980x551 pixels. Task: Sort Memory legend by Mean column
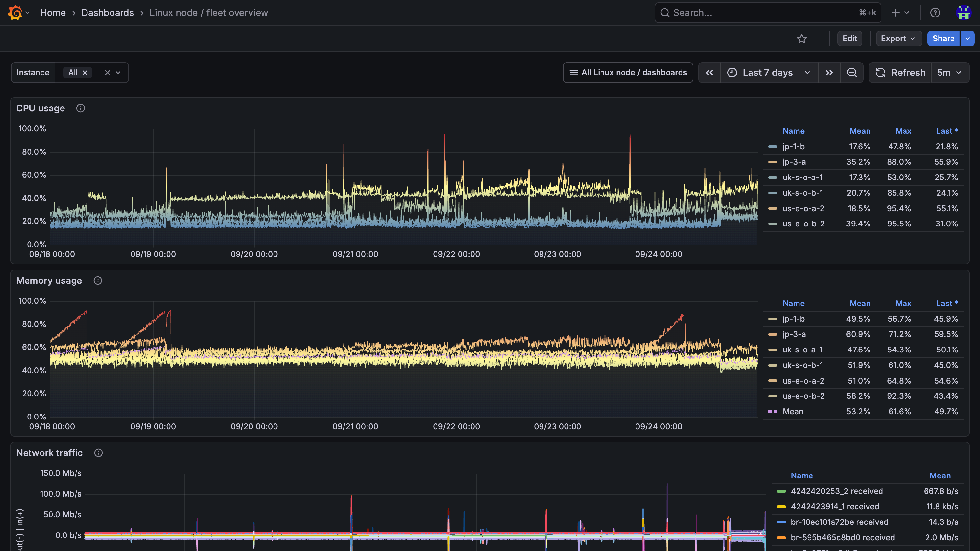860,304
